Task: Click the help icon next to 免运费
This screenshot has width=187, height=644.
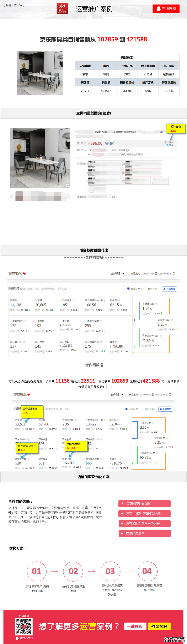Action: tap(127, 150)
